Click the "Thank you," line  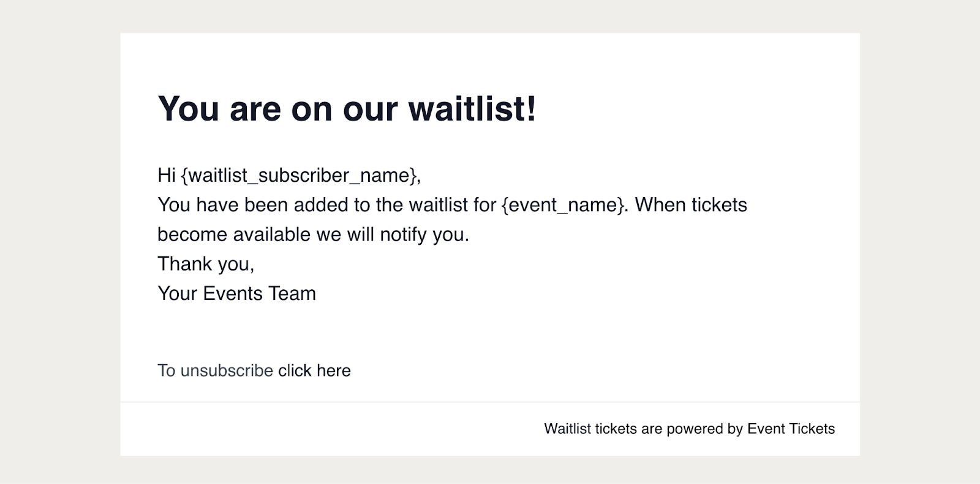(206, 264)
